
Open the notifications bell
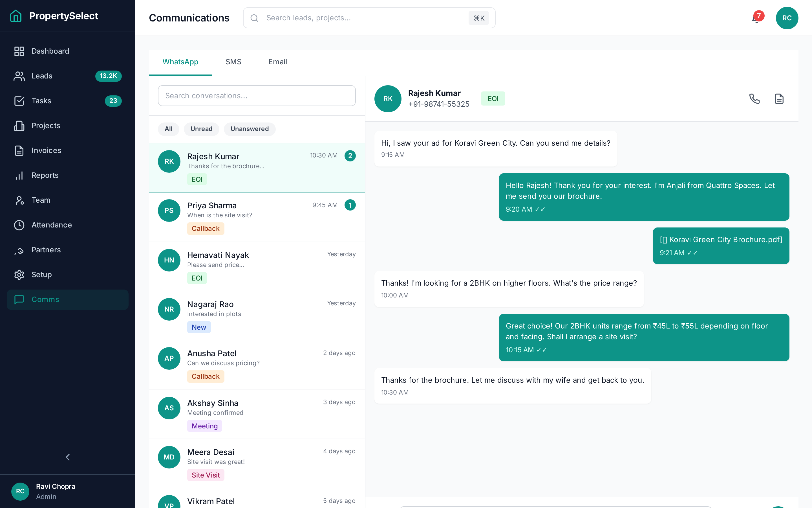point(756,18)
